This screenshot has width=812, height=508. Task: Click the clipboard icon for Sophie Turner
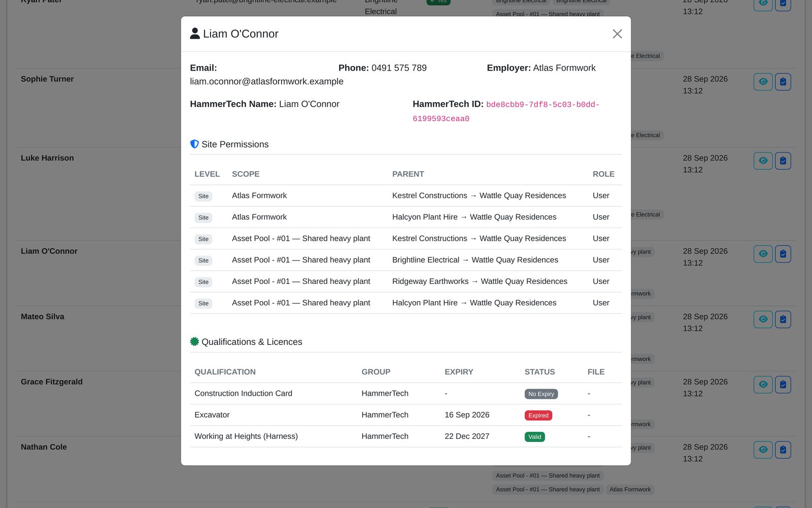coord(783,82)
